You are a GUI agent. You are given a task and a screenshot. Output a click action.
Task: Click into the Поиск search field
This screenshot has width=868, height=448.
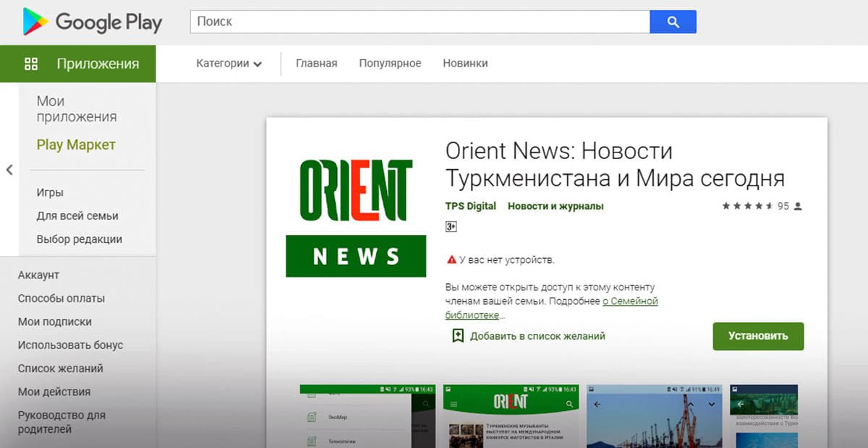[x=420, y=22]
